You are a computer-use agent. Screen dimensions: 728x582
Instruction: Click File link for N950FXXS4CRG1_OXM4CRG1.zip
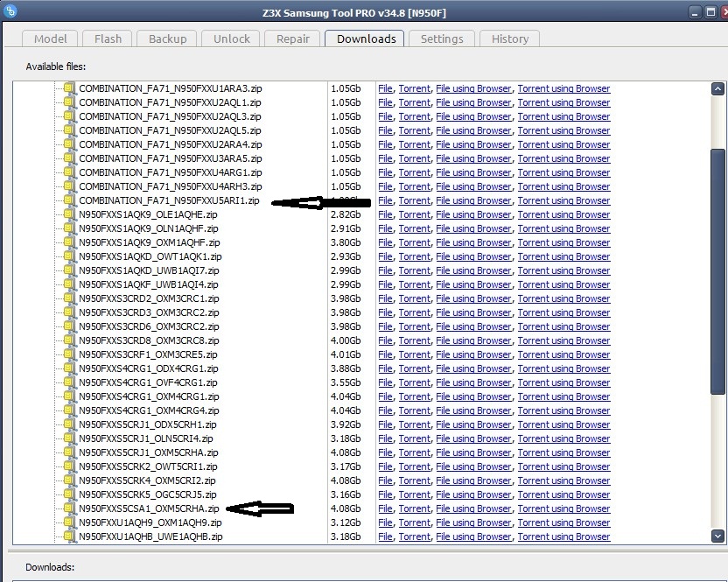click(385, 396)
